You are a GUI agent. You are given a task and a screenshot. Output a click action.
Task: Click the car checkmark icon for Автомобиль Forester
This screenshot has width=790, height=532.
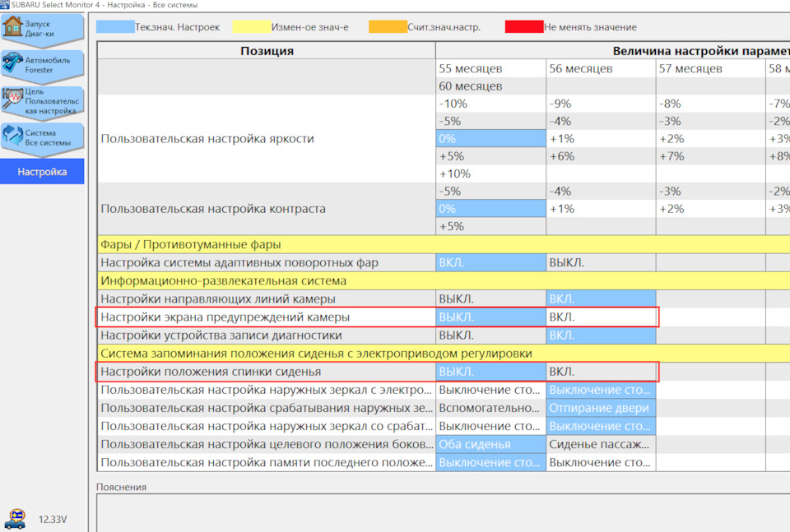12,64
